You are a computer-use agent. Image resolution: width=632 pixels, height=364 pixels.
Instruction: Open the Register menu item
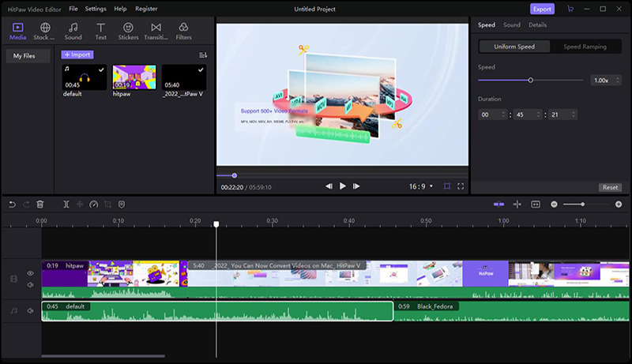146,9
